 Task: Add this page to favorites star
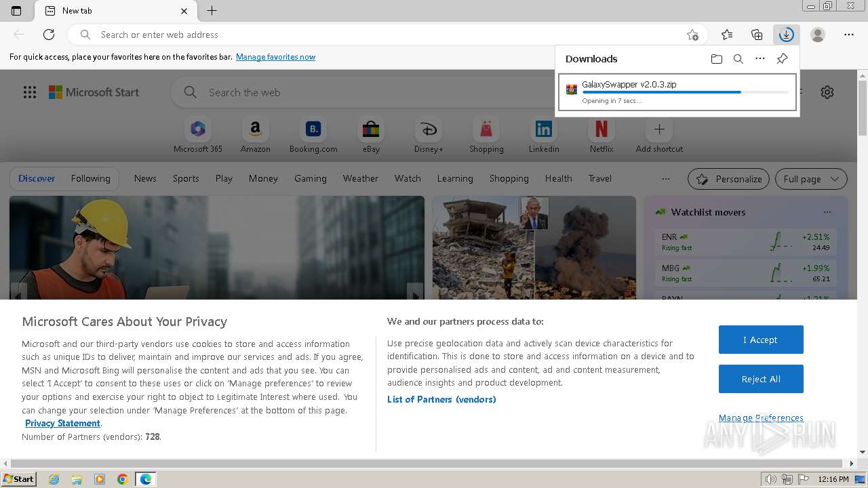[692, 35]
